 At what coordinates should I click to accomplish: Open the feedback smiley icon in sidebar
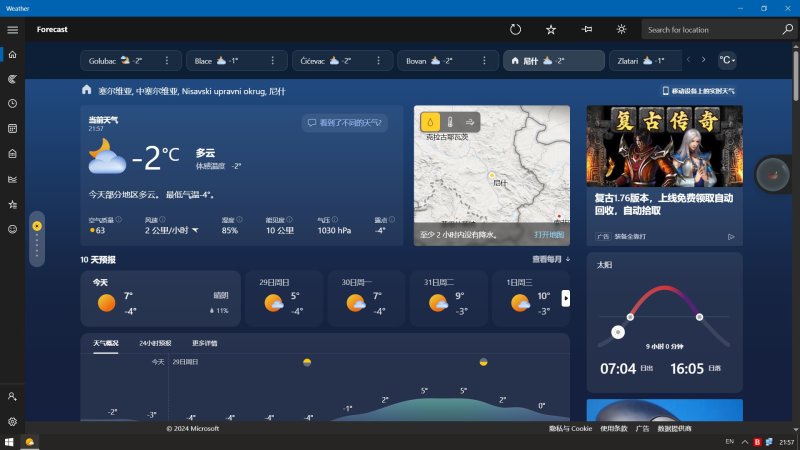coord(13,229)
